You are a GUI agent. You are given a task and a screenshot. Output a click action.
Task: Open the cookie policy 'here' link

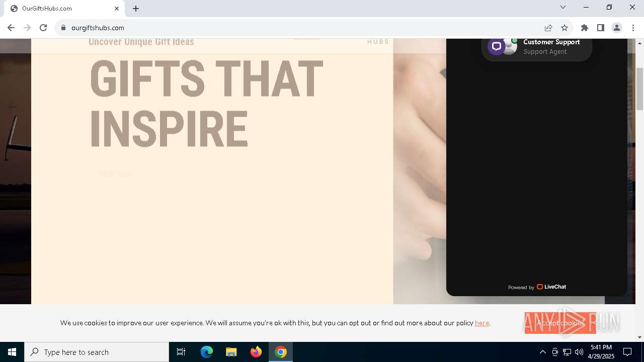[481, 323]
